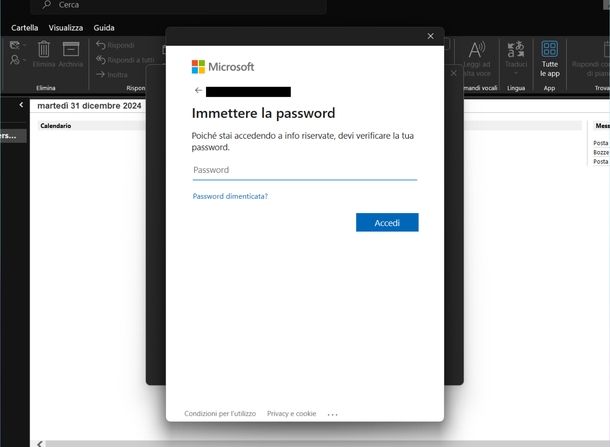Image resolution: width=610 pixels, height=447 pixels.
Task: Open the Guida tab in Outlook
Action: pos(104,28)
